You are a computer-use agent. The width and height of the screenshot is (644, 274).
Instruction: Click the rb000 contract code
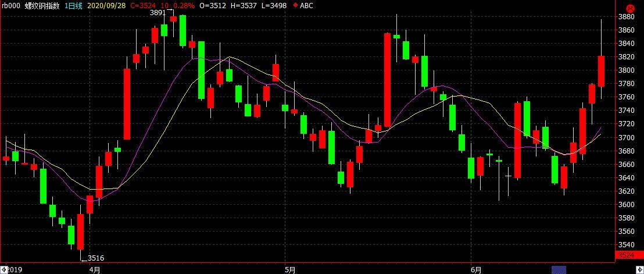(10, 6)
